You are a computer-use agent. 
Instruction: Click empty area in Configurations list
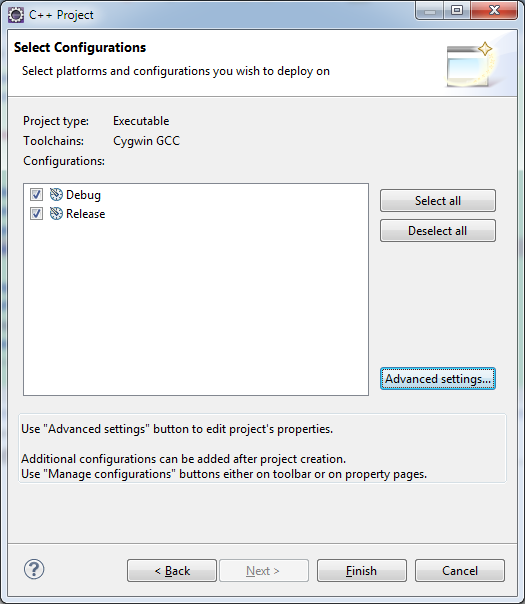click(x=196, y=308)
